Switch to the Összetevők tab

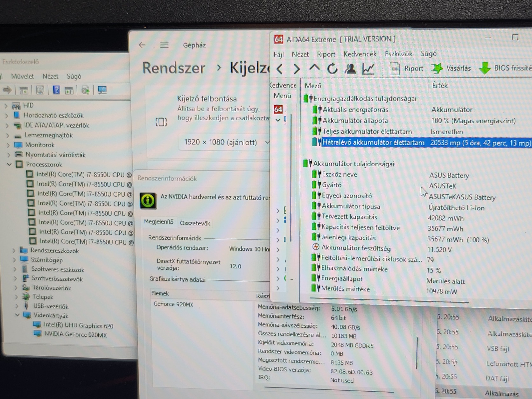(x=195, y=223)
